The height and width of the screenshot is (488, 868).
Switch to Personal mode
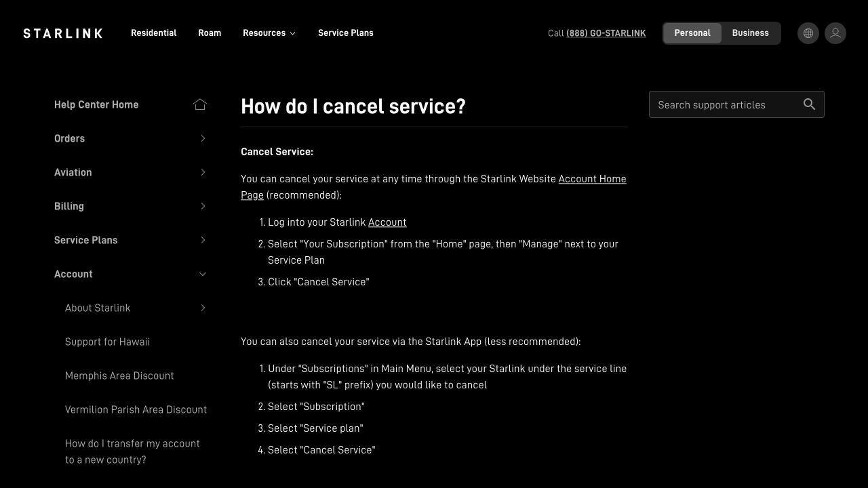click(x=692, y=33)
